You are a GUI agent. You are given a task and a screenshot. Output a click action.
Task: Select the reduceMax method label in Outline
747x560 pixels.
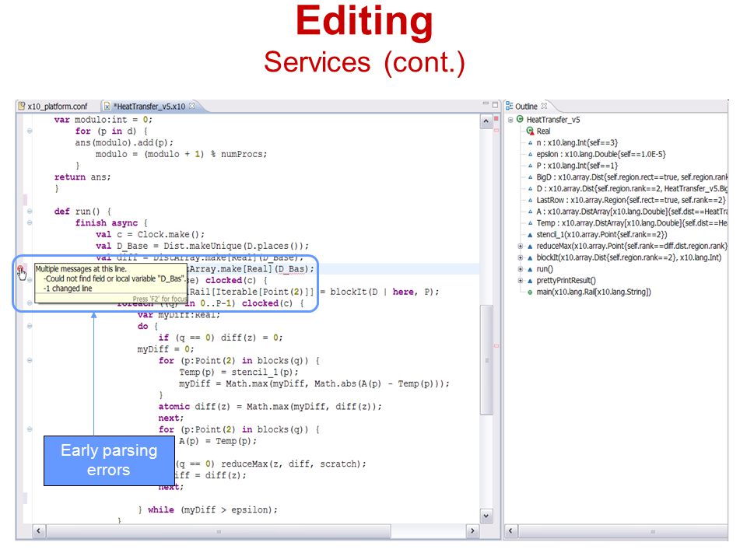[x=632, y=246]
